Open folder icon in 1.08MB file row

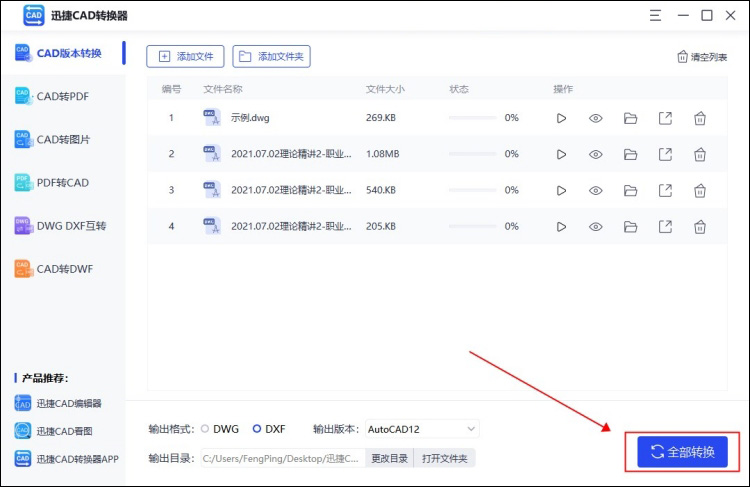630,155
